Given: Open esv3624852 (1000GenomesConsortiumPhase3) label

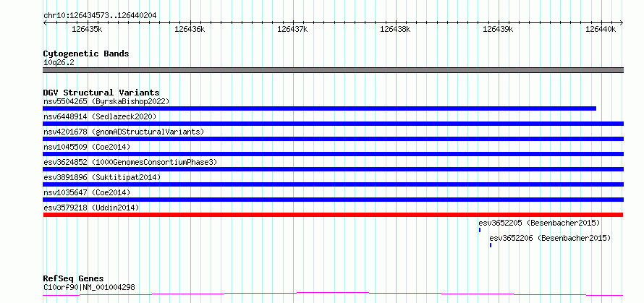Looking at the screenshot, I should [x=130, y=162].
